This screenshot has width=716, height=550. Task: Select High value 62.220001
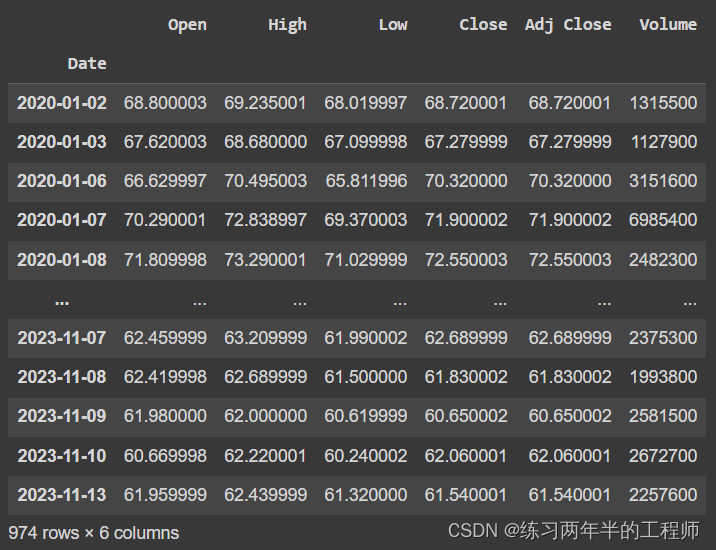(265, 456)
